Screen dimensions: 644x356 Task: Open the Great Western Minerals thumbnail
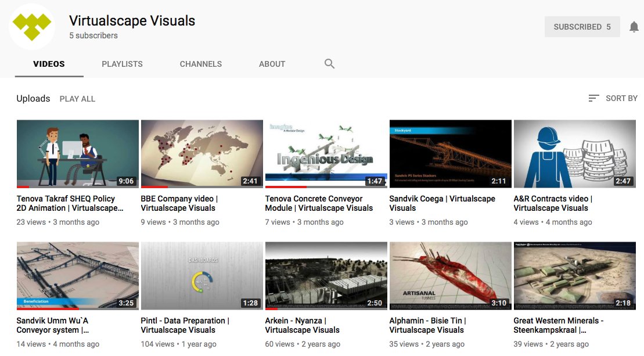pos(574,276)
